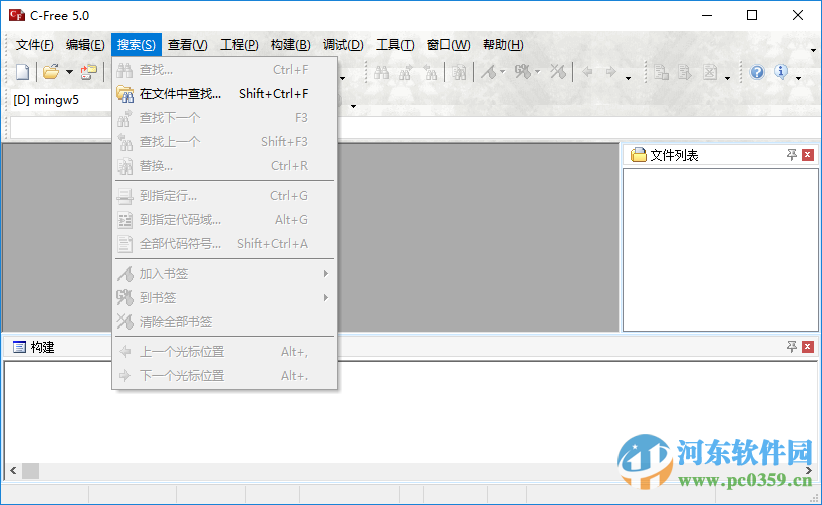Click the 文件列表 folder icon

(x=639, y=155)
